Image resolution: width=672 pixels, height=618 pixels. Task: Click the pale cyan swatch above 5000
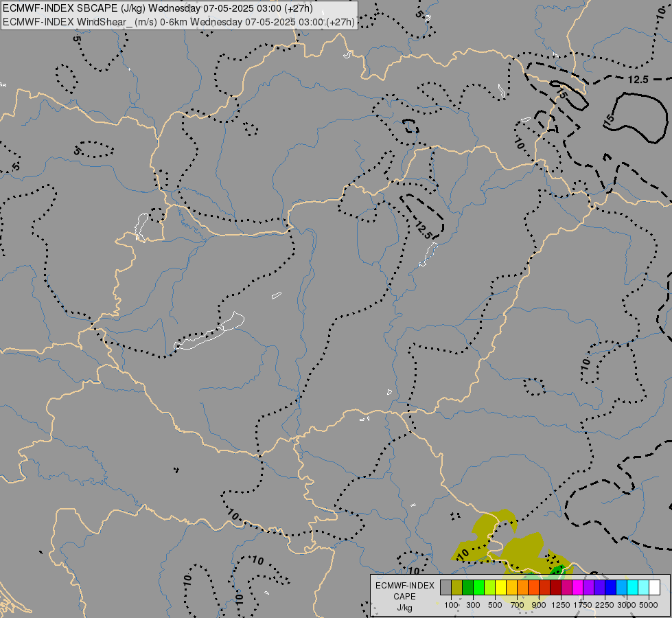(644, 587)
